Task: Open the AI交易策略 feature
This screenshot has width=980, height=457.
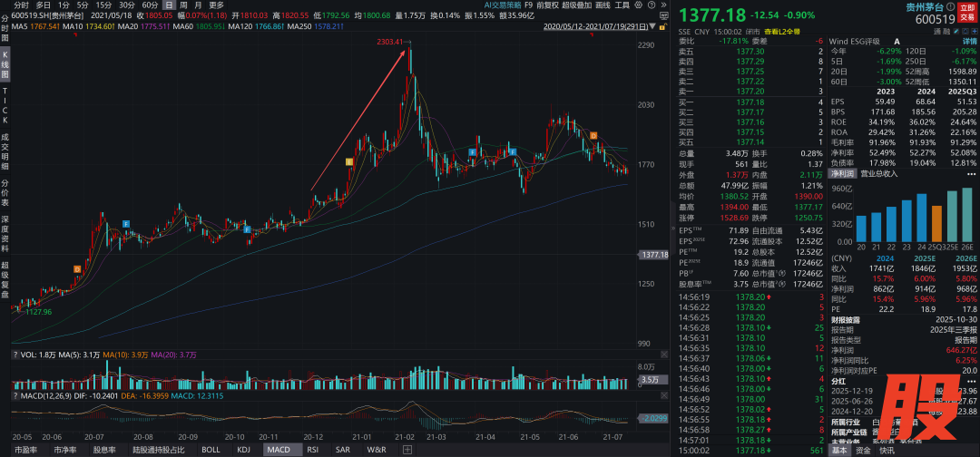Action: point(505,5)
